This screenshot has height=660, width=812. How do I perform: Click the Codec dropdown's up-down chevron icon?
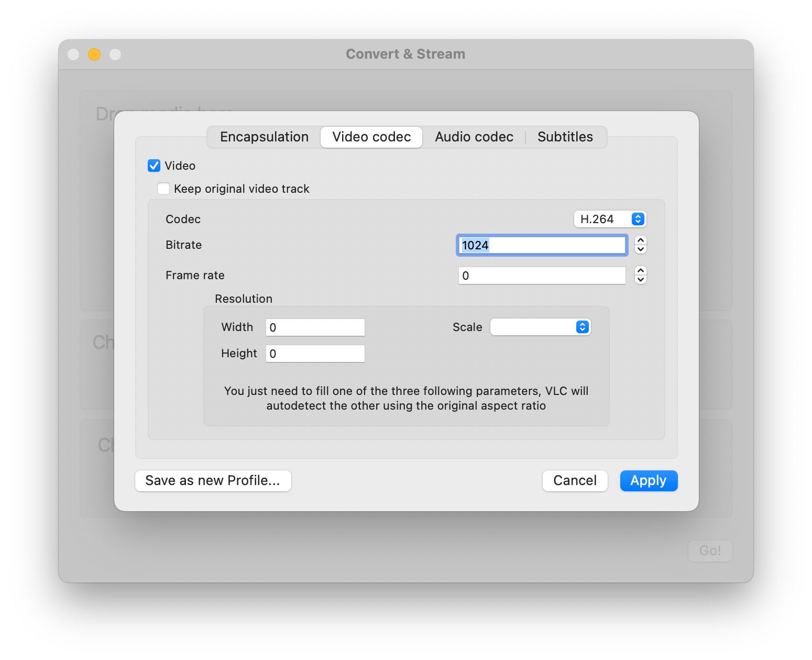point(638,219)
